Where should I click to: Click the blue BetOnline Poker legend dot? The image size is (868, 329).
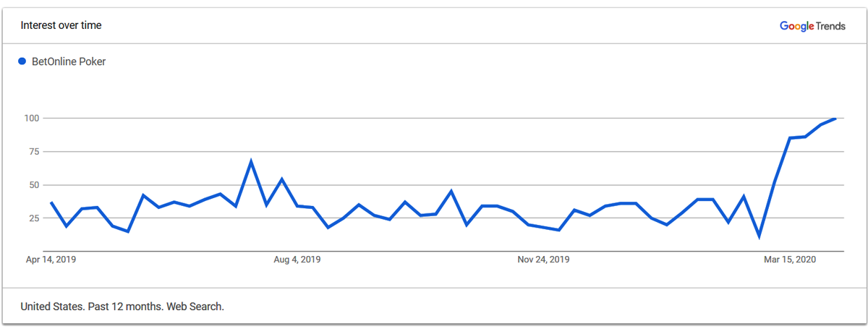(x=22, y=61)
